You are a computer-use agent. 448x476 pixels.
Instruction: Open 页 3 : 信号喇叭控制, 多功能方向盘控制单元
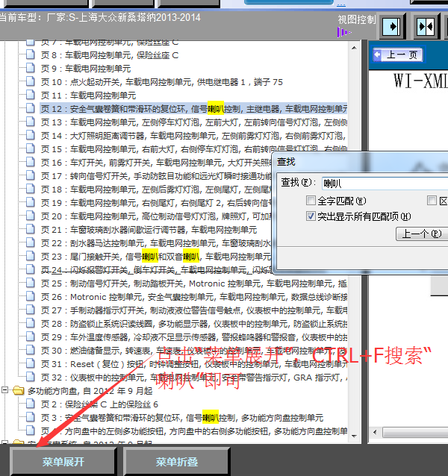pyautogui.click(x=182, y=418)
